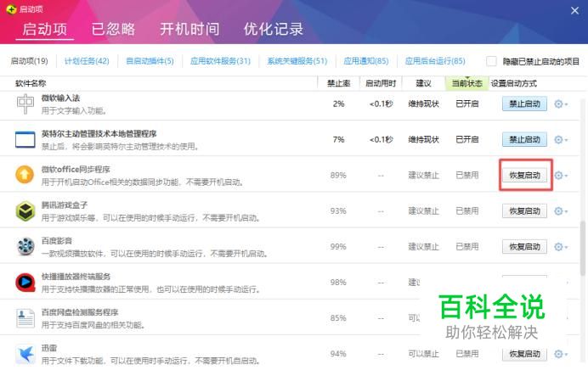The height and width of the screenshot is (370, 588).
Task: Select the 快播播放器终端服务 name text
Action: [x=76, y=277]
